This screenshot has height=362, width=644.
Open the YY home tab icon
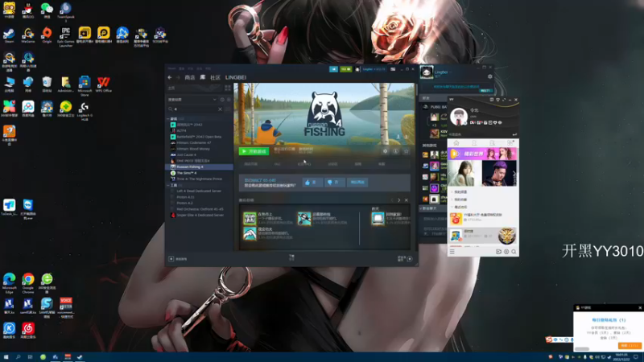456,143
